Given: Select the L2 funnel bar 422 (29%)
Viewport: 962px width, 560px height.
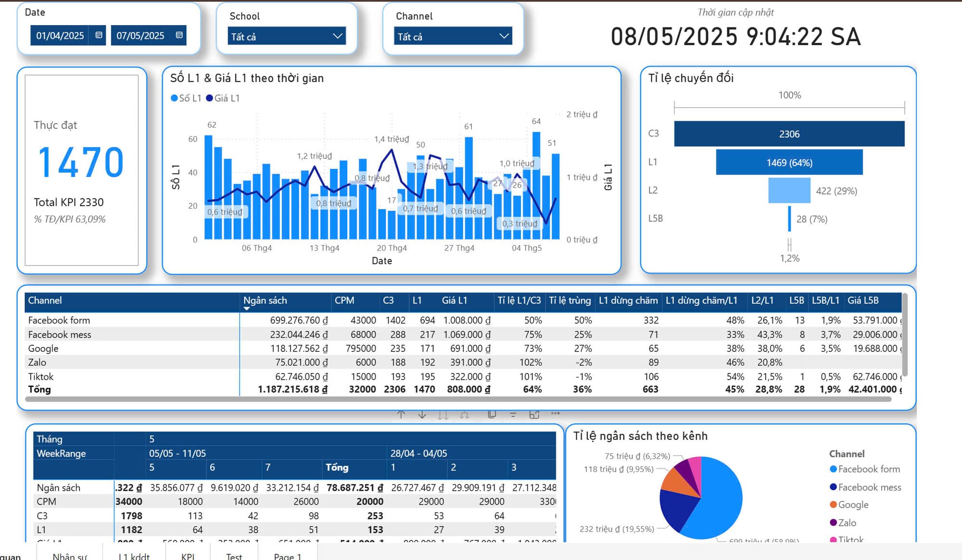Looking at the screenshot, I should point(789,190).
